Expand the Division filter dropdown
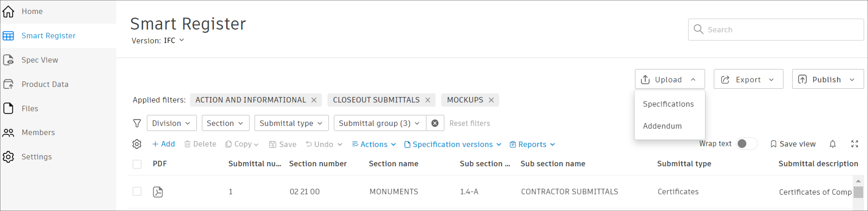This screenshot has height=211, width=868. coord(171,123)
